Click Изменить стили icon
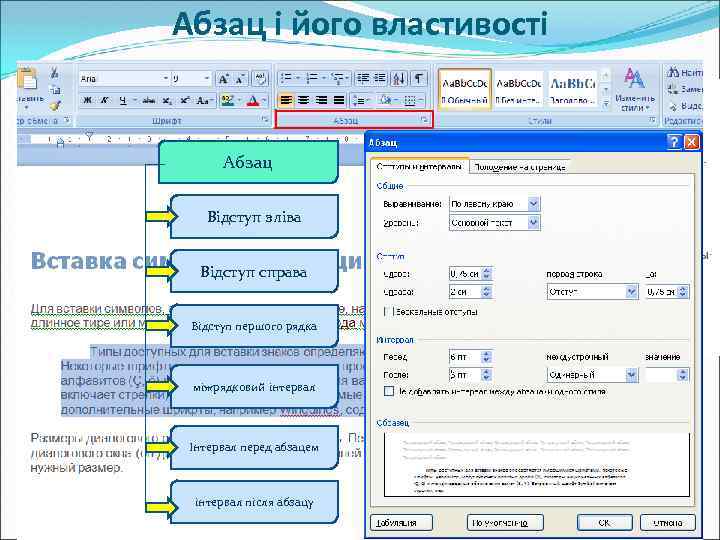 click(635, 90)
